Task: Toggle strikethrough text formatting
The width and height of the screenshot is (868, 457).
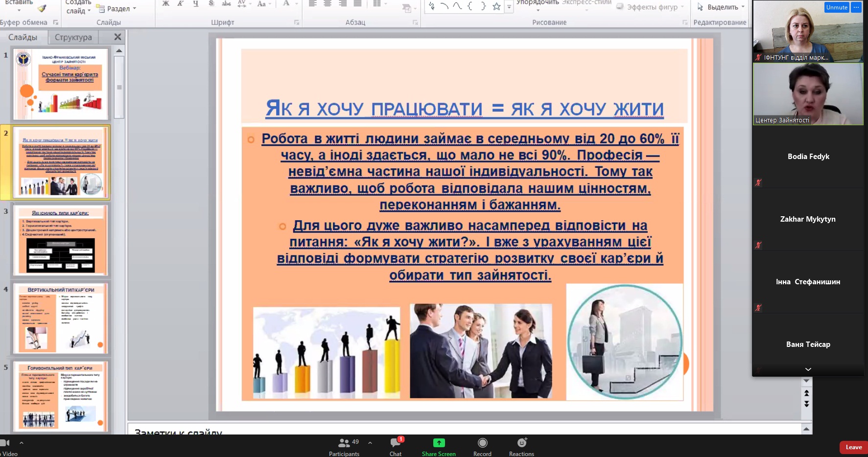Action: (x=226, y=4)
